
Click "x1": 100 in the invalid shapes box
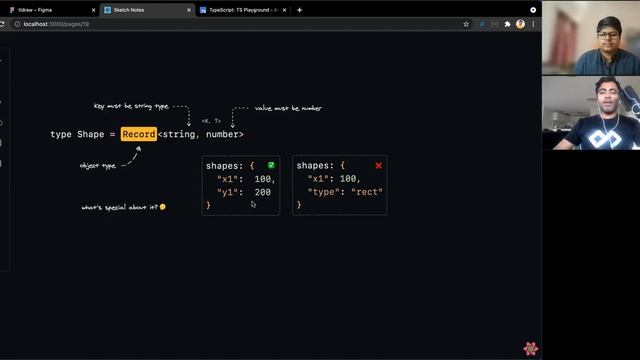(x=334, y=179)
